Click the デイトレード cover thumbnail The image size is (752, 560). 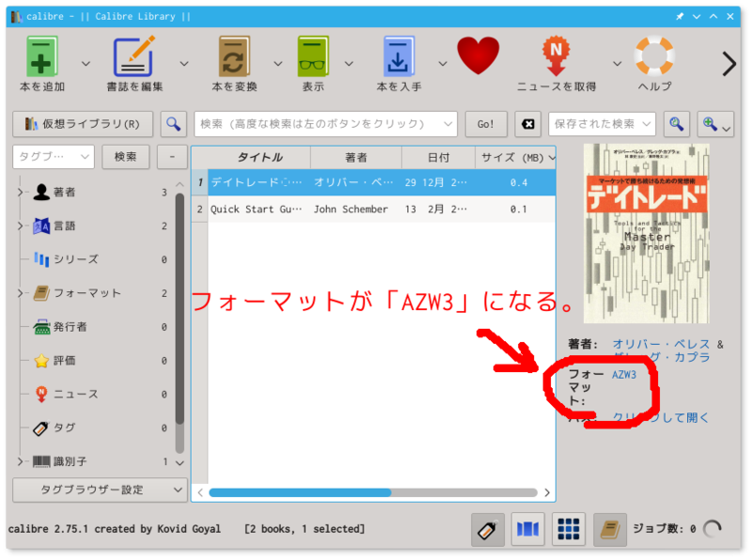[646, 234]
